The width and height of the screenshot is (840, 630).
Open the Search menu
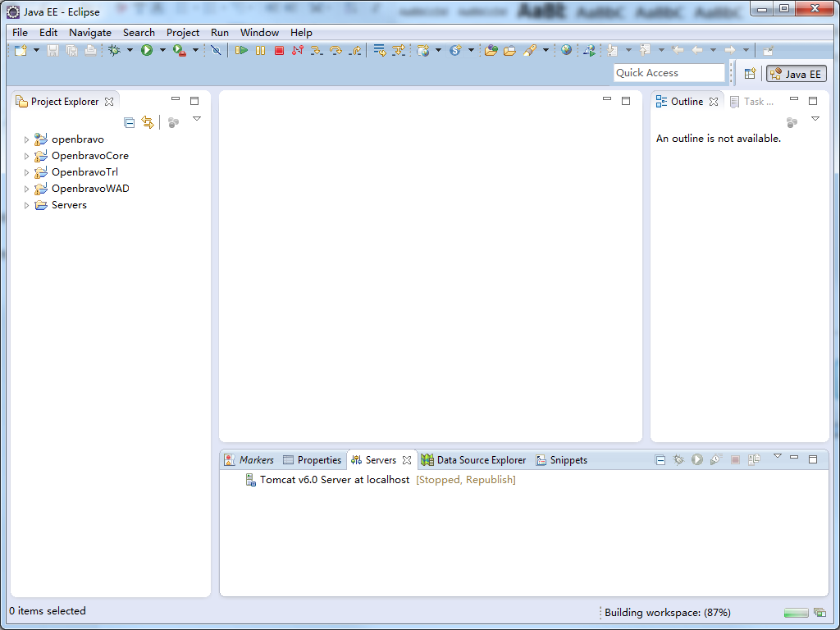pos(139,33)
